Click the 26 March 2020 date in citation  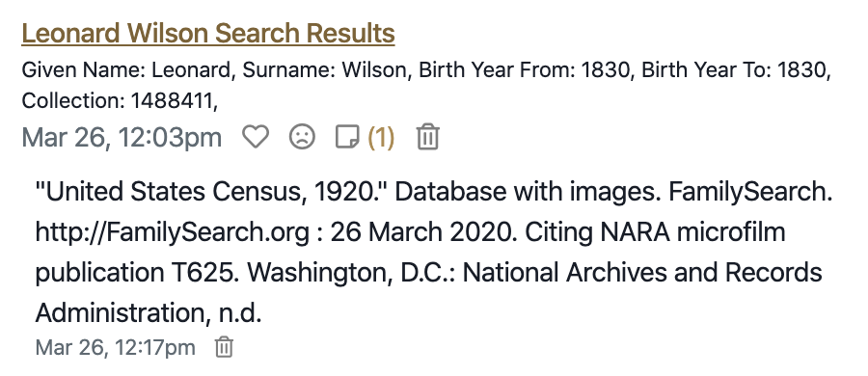[x=420, y=232]
